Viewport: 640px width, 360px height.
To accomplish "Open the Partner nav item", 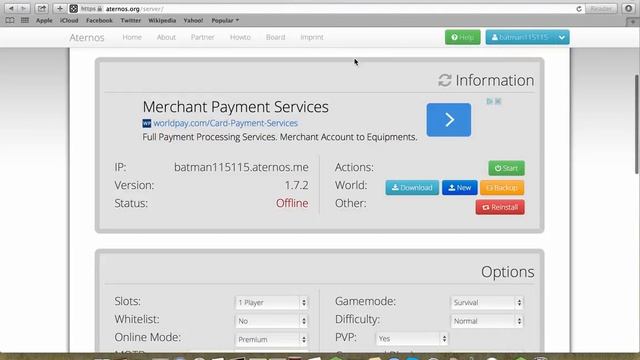I will pyautogui.click(x=202, y=37).
